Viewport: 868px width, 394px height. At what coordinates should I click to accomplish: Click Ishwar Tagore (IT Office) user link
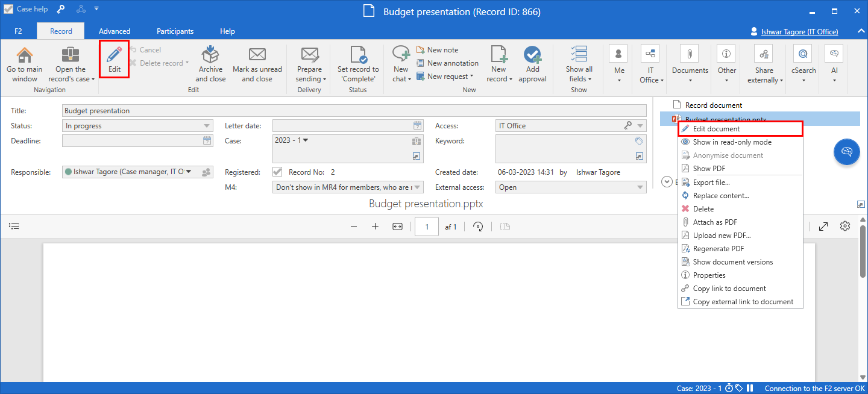[799, 31]
